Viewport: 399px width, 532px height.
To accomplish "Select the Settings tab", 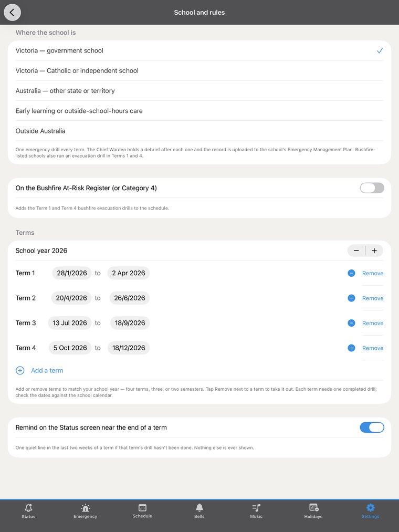I will [x=371, y=511].
